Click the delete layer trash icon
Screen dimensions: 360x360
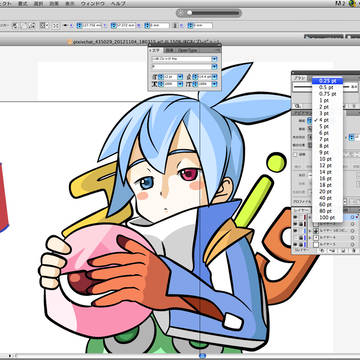(354, 251)
